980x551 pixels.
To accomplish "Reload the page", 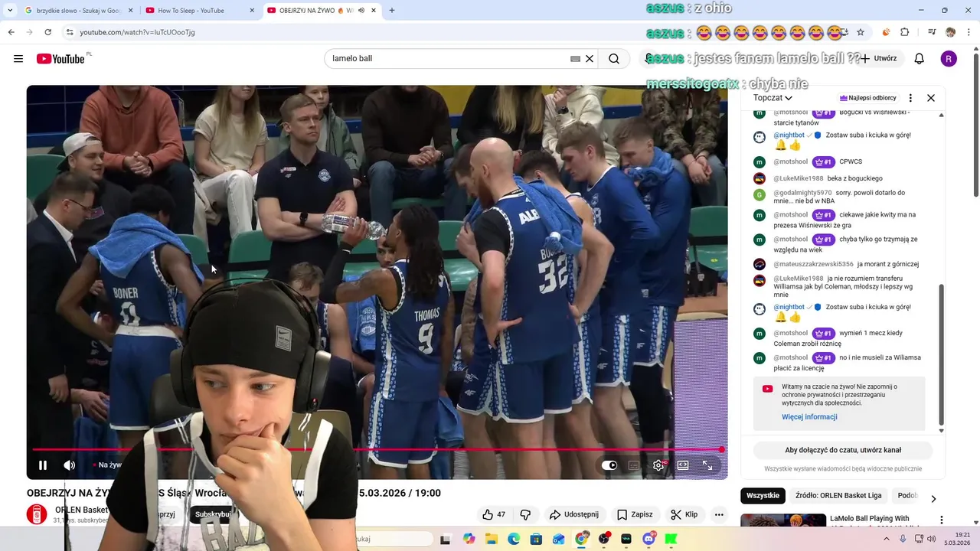I will pyautogui.click(x=47, y=32).
